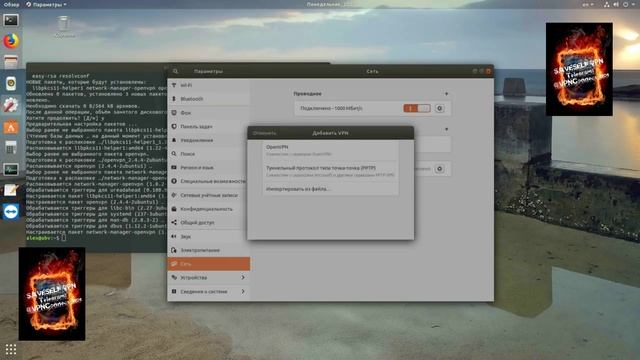Click the plus button in VPN section
The width and height of the screenshot is (640, 360).
(x=447, y=129)
